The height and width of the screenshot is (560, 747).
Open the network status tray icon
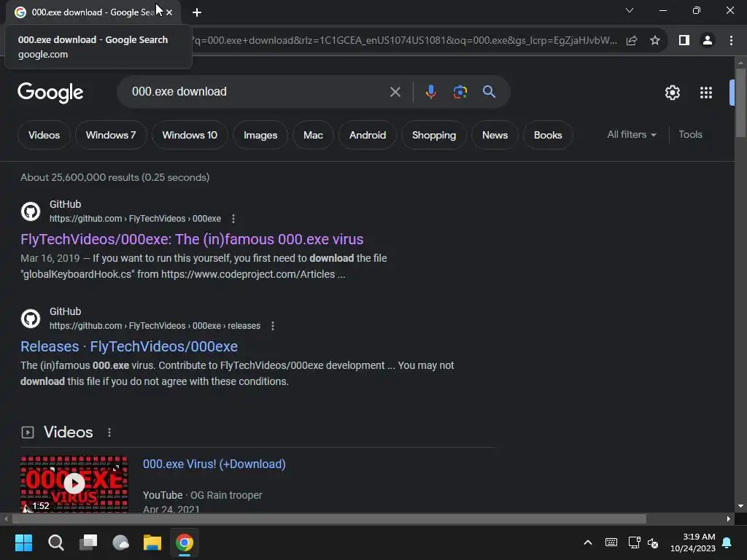(x=634, y=542)
